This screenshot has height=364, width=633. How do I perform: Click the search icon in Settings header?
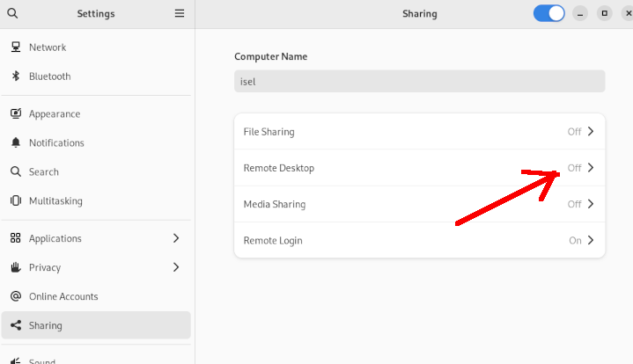[x=13, y=13]
